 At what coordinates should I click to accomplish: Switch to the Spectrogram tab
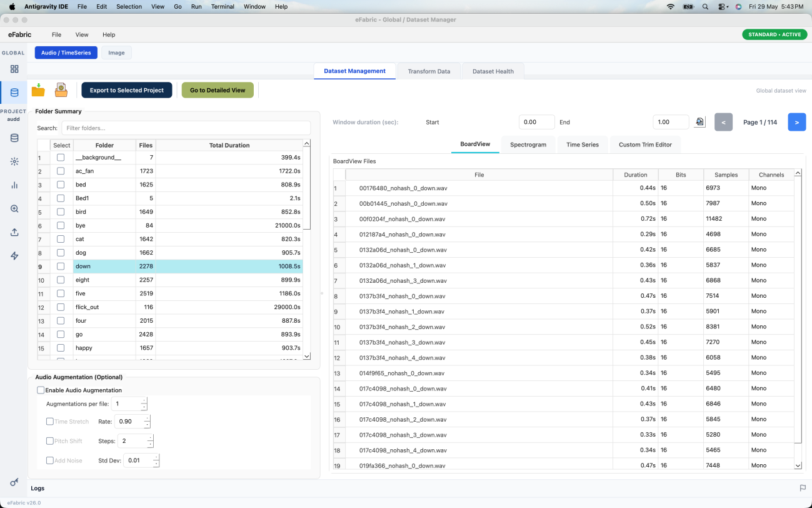pos(528,145)
